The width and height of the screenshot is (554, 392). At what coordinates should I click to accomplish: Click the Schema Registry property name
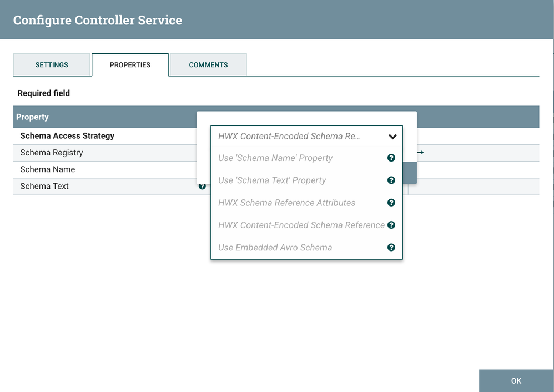tap(52, 153)
